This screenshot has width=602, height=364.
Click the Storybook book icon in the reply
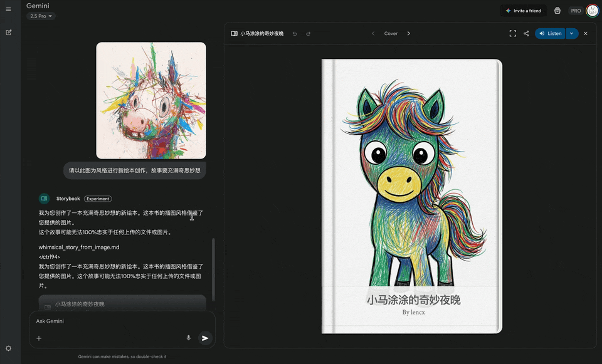pyautogui.click(x=44, y=199)
